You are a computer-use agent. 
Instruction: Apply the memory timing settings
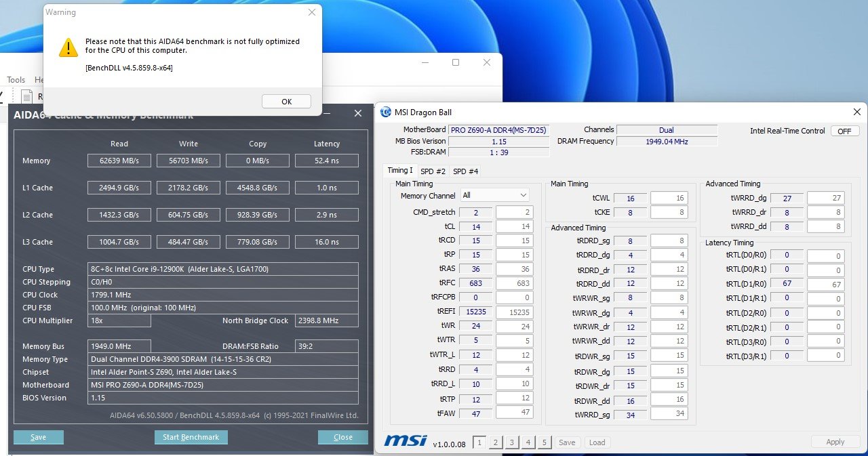[835, 442]
